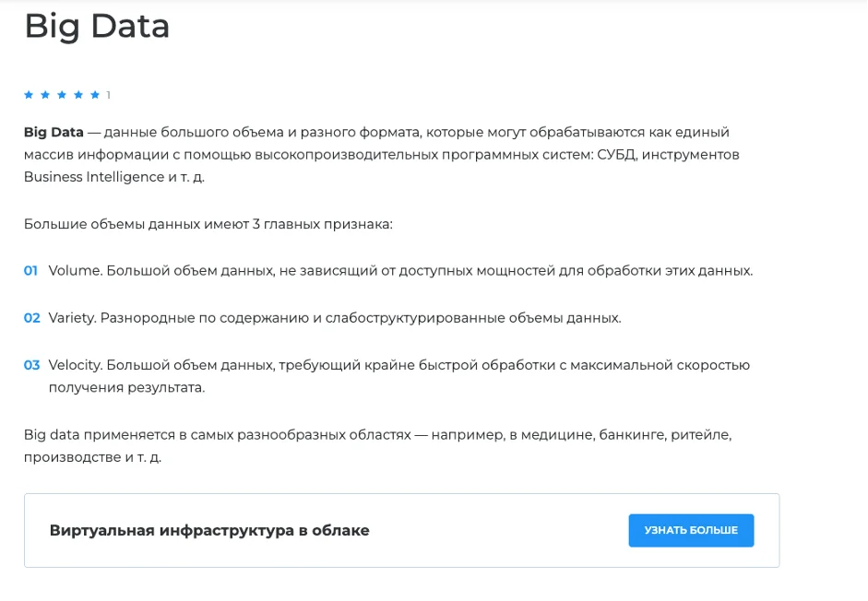Click the Volume list item text

point(400,271)
